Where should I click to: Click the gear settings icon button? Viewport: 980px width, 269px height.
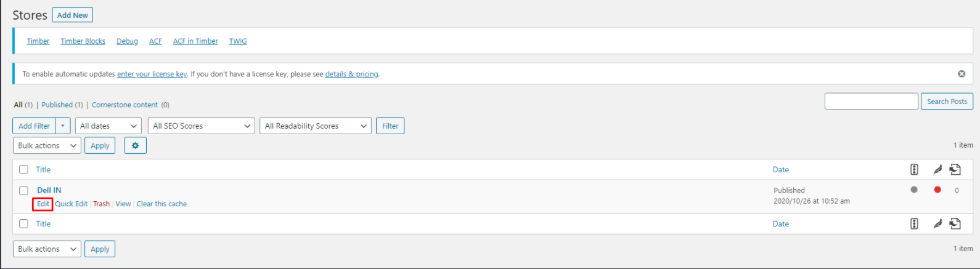[135, 146]
